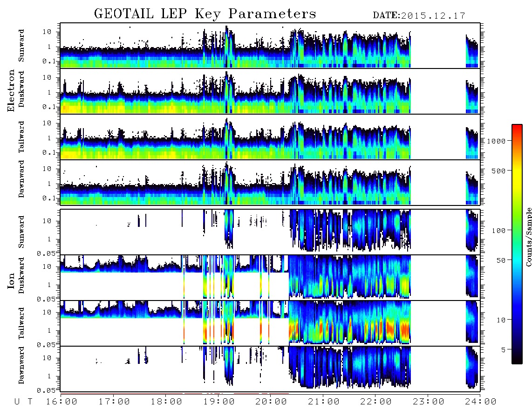Click the '19:00' UT time label
The width and height of the screenshot is (532, 410).
pos(219,402)
